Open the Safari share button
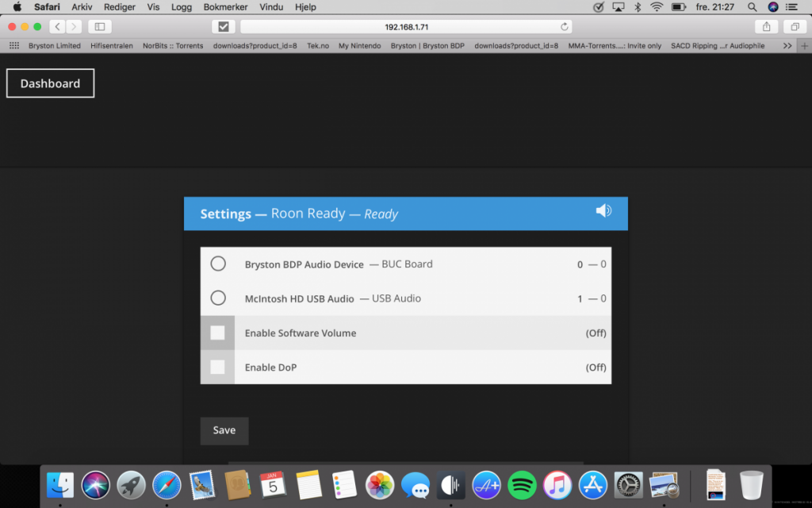This screenshot has height=508, width=812. point(767,26)
